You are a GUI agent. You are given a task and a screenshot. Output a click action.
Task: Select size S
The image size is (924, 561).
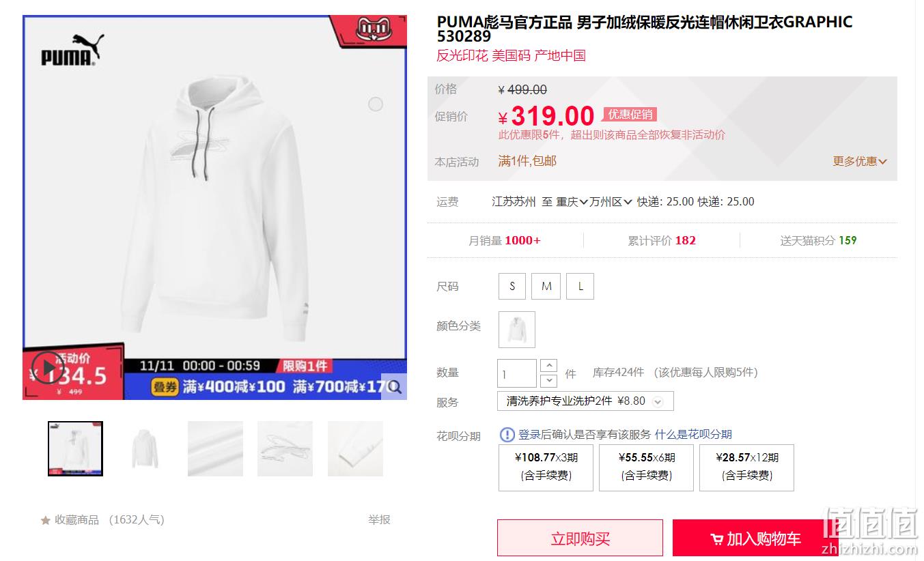pos(512,286)
